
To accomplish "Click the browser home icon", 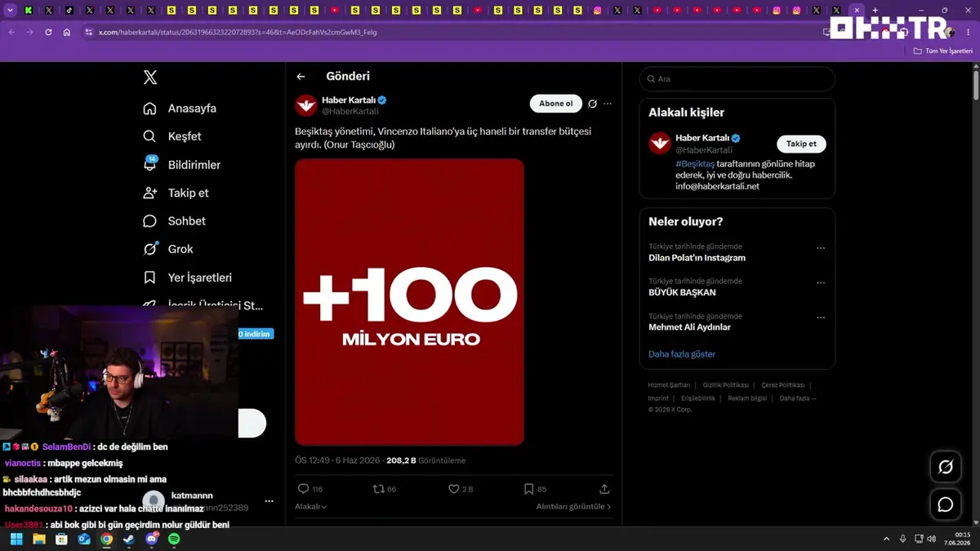I will coord(67,32).
